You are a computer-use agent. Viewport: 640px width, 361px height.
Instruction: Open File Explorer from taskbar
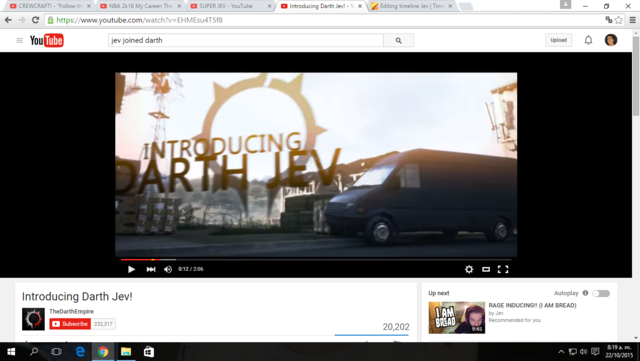(126, 352)
